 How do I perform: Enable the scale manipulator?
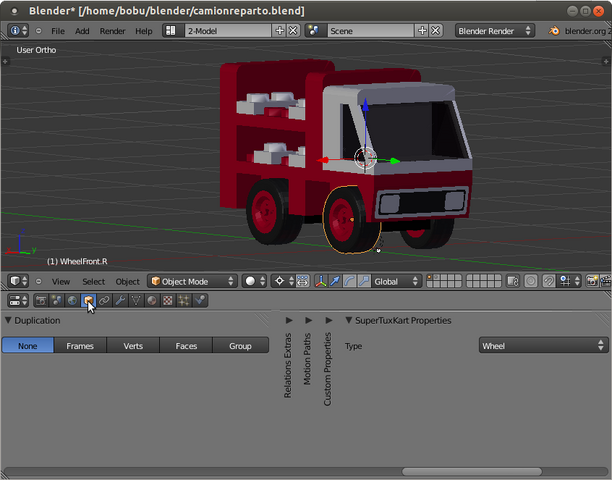point(364,281)
